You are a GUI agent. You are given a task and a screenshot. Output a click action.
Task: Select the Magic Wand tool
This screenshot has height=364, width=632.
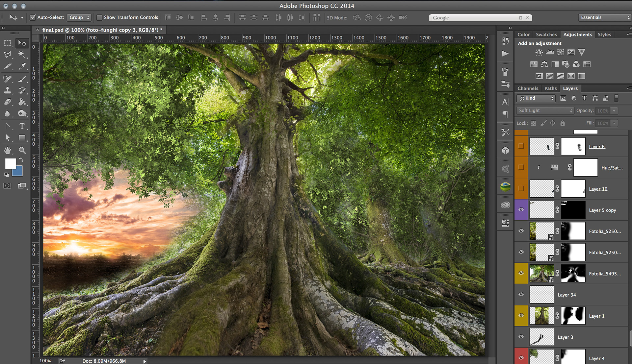22,55
